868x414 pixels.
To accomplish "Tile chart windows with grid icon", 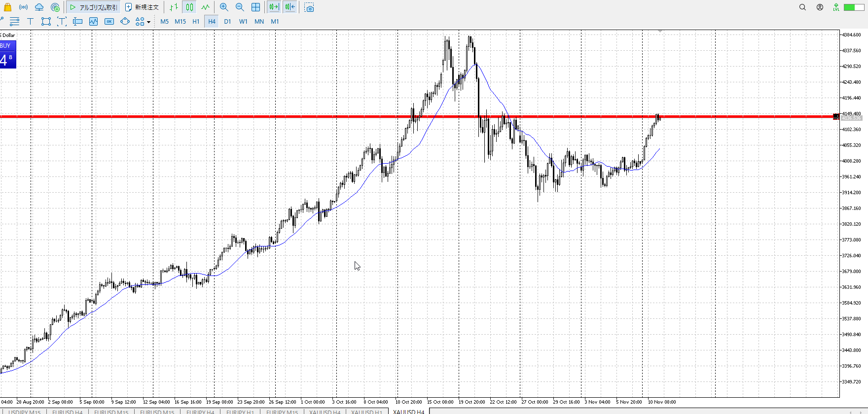I will tap(255, 7).
